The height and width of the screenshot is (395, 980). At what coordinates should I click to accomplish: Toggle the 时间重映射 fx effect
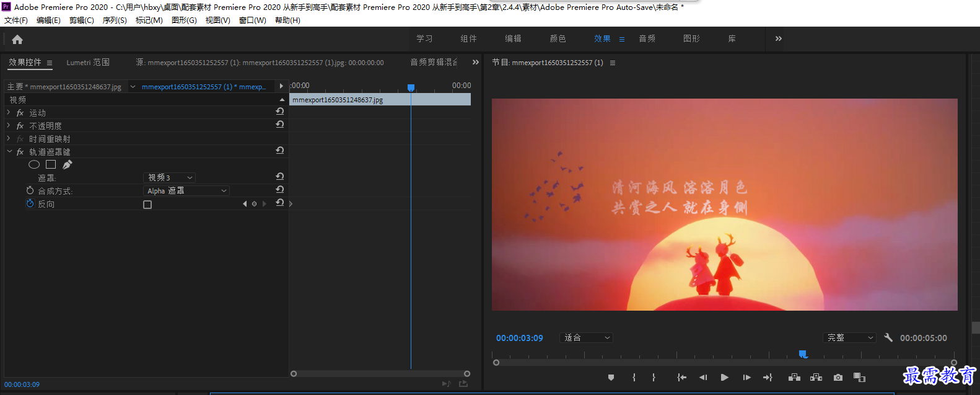pyautogui.click(x=20, y=139)
